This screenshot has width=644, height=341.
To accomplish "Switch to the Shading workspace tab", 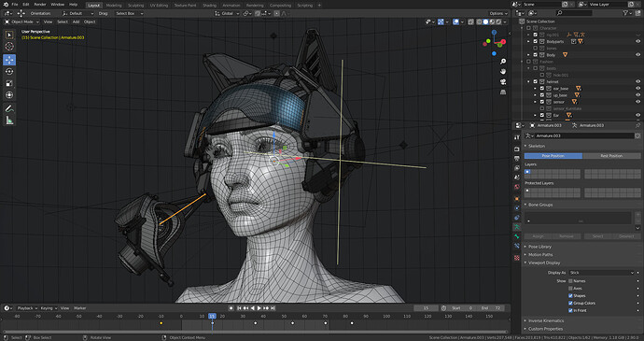I will 209,6.
